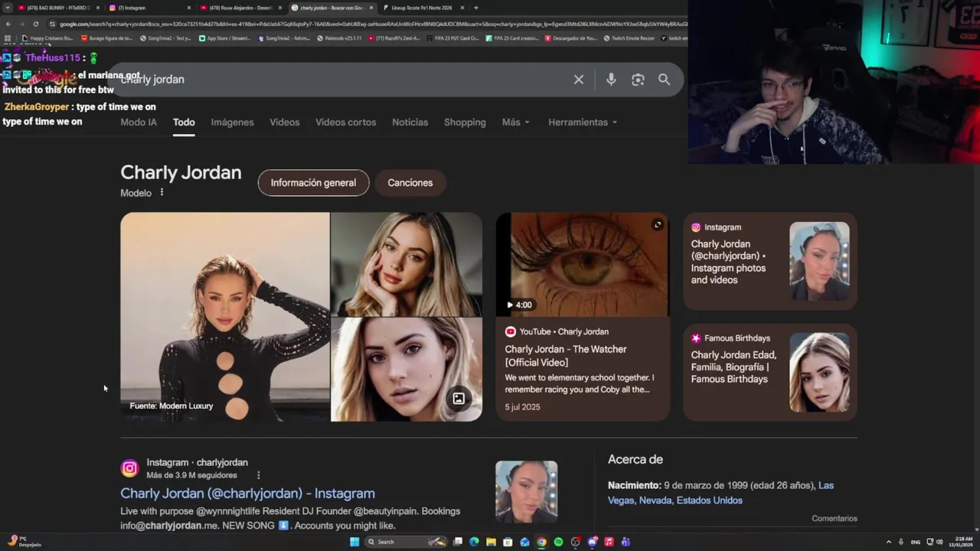This screenshot has height=551, width=980.
Task: Open the taskbar clock and date
Action: coord(961,542)
